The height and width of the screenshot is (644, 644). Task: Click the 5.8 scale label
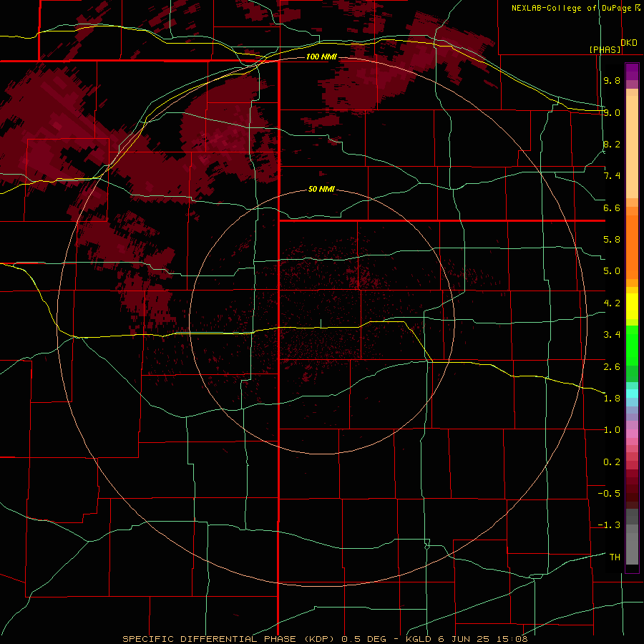[x=612, y=240]
